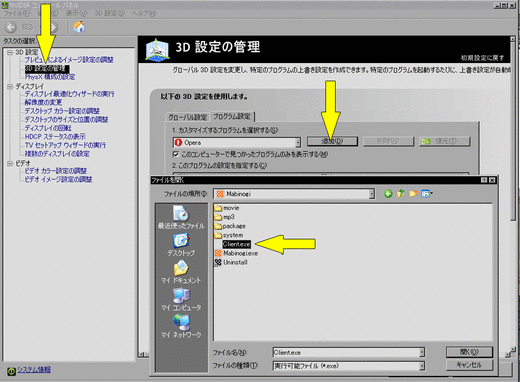Select TV setup wizard tree item

tap(65, 145)
